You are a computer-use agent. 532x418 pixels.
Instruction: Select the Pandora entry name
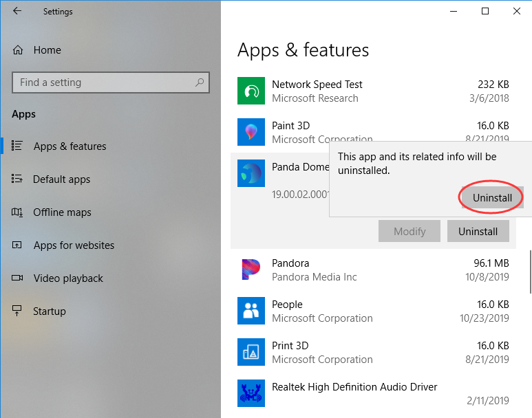click(290, 263)
